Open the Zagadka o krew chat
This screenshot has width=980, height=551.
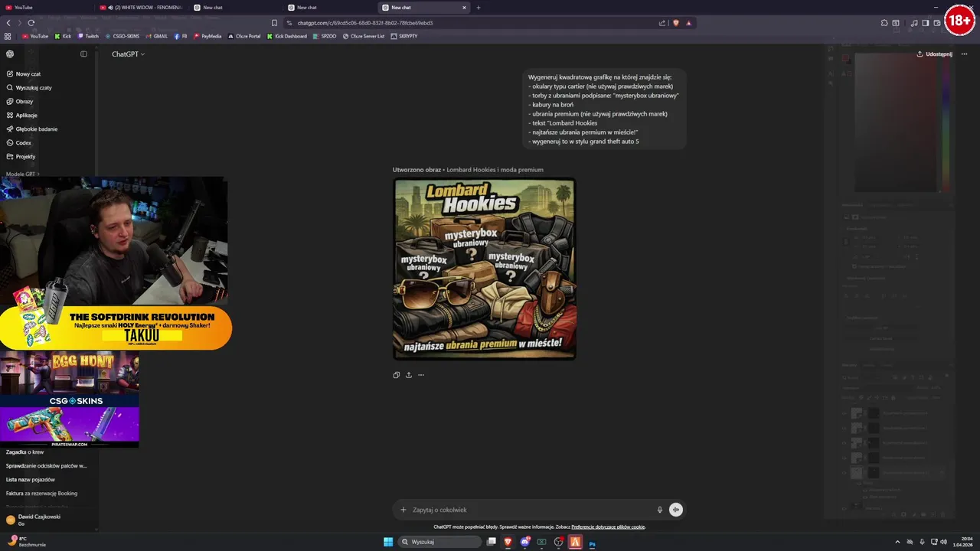25,452
